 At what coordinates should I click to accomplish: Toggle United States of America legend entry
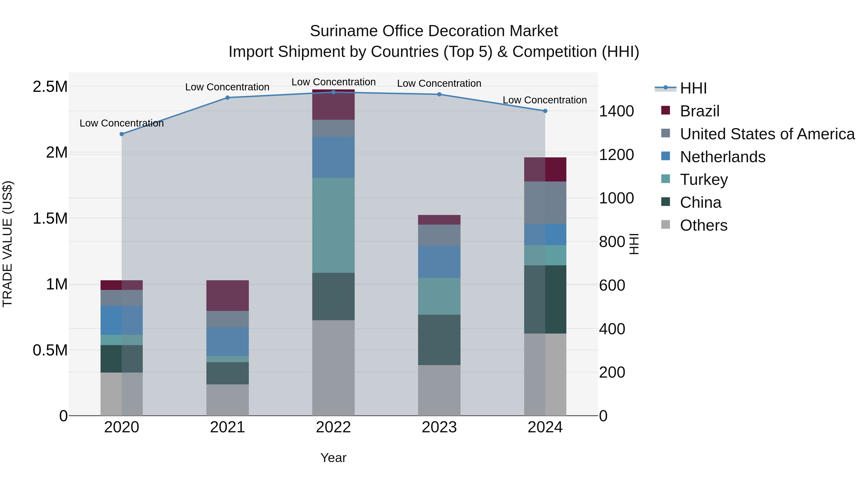[x=758, y=134]
